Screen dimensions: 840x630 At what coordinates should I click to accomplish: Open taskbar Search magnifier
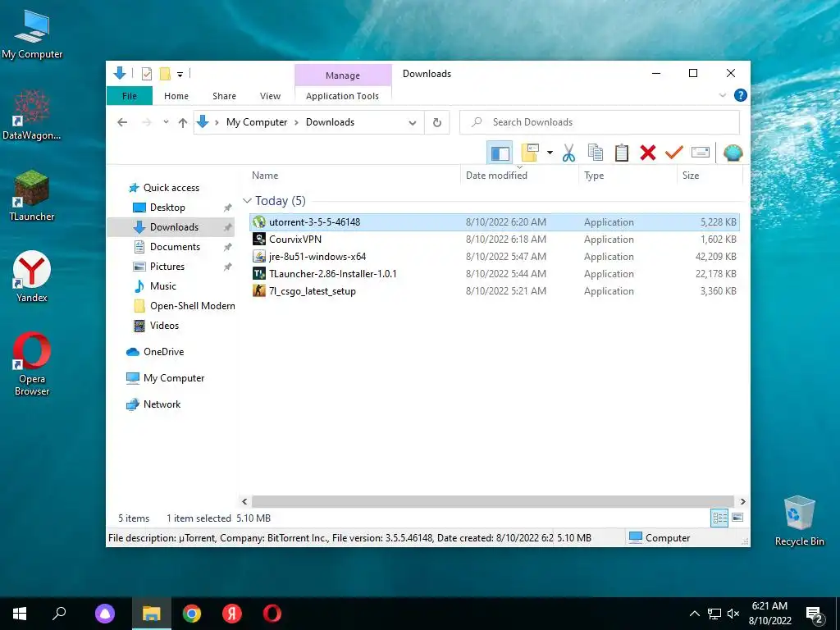(x=59, y=614)
